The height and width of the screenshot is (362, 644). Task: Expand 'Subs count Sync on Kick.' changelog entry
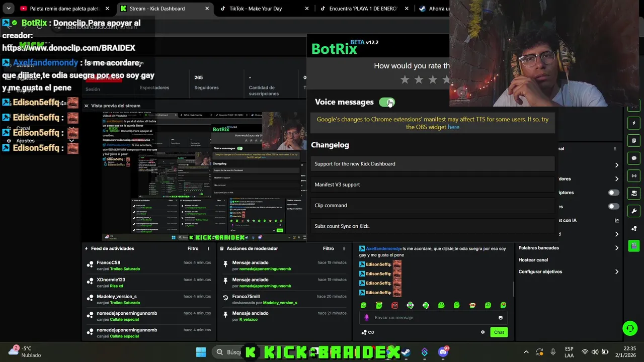click(x=433, y=226)
